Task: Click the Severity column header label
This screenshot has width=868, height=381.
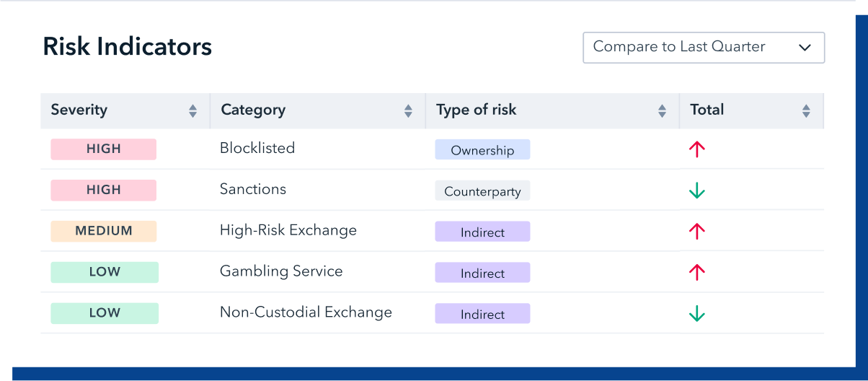Action: [79, 110]
